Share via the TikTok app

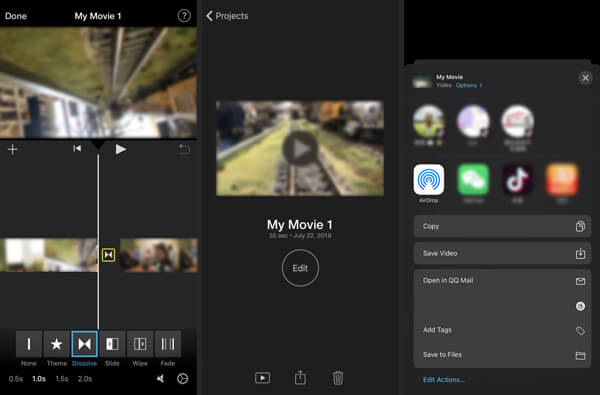(518, 180)
